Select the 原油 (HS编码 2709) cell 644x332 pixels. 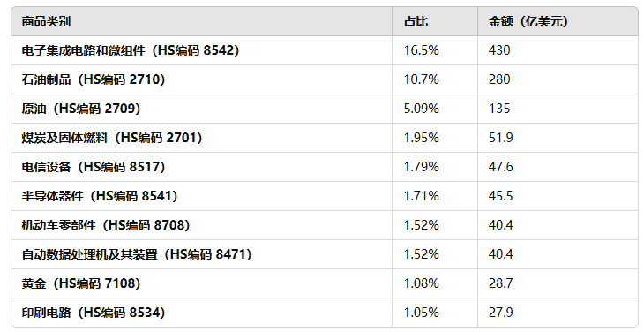(201, 109)
